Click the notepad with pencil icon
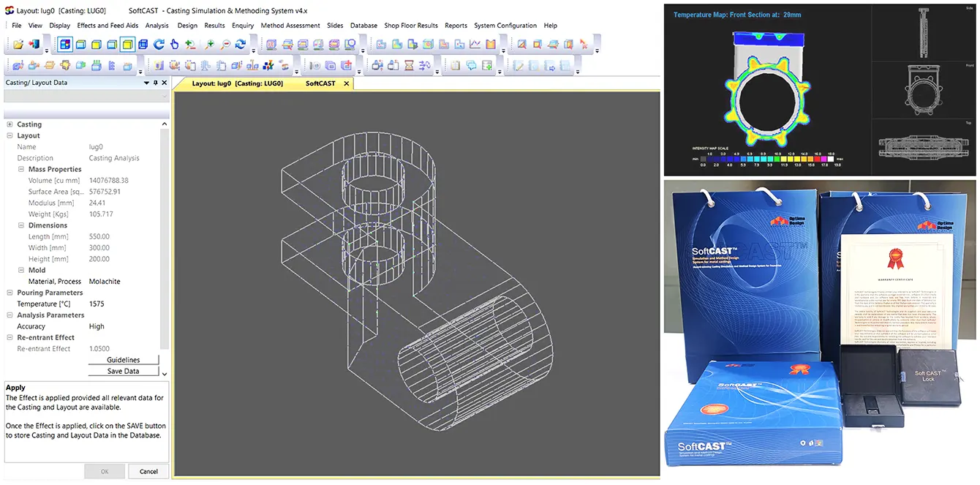 [519, 65]
